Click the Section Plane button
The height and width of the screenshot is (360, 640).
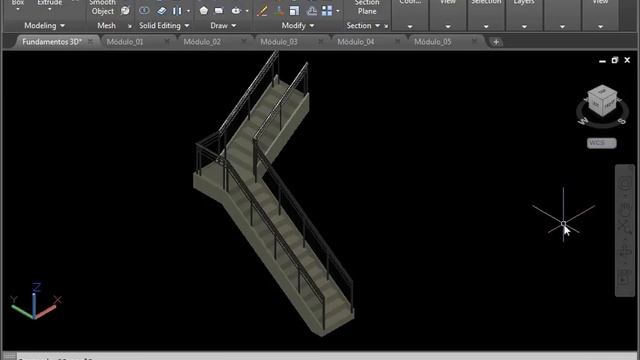[367, 7]
